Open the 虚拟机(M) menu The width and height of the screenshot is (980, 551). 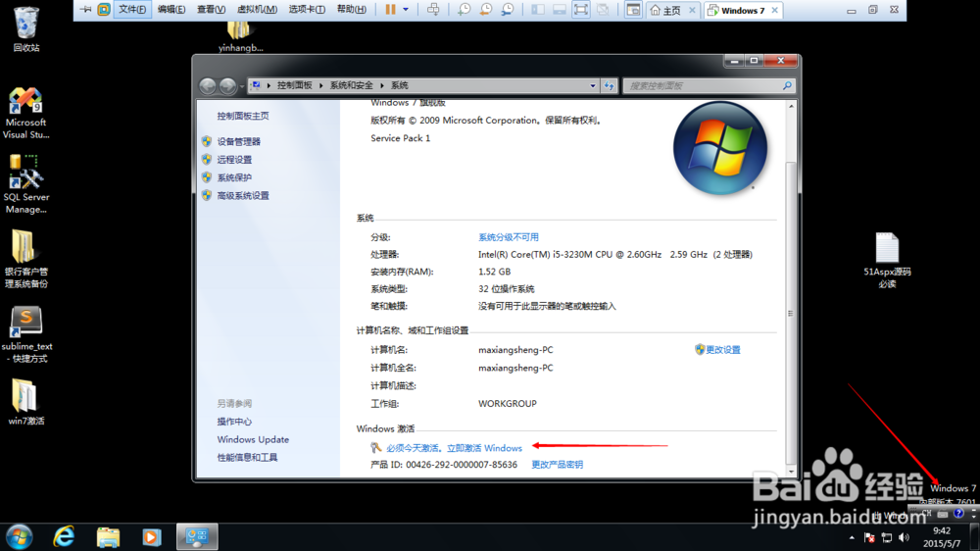click(x=257, y=10)
